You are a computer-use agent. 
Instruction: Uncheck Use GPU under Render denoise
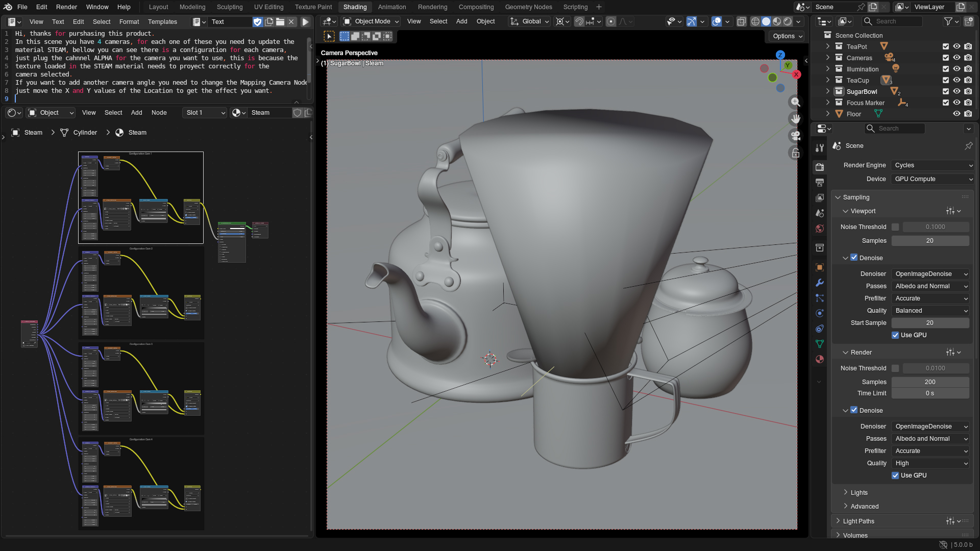pos(895,475)
